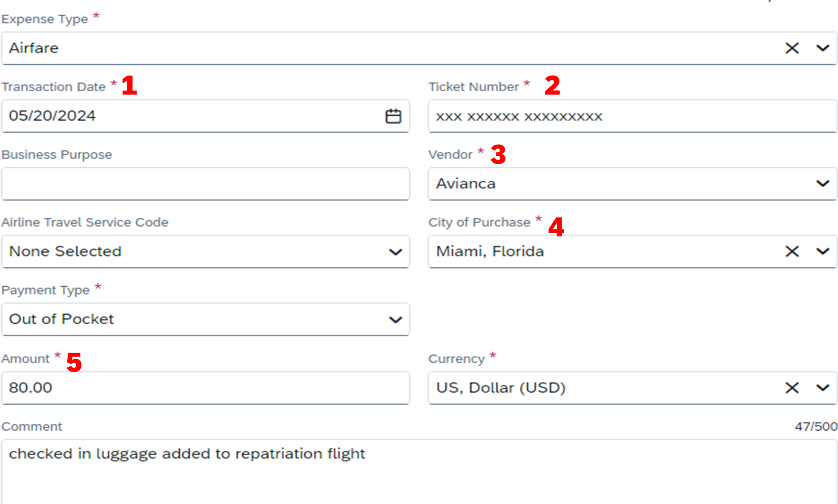This screenshot has width=838, height=504.
Task: Click the US, Dollar (USD) text
Action: click(x=500, y=388)
